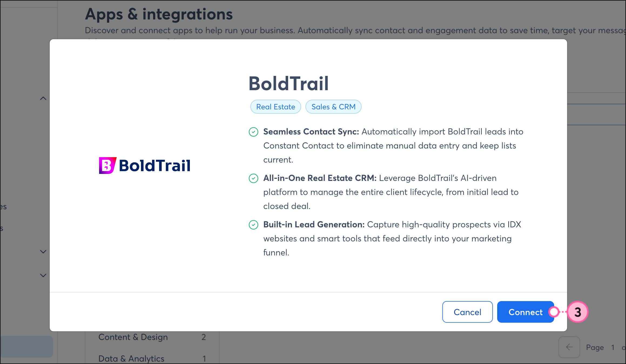
Task: Click the pink B icon in BoldTrail logo
Action: (107, 165)
